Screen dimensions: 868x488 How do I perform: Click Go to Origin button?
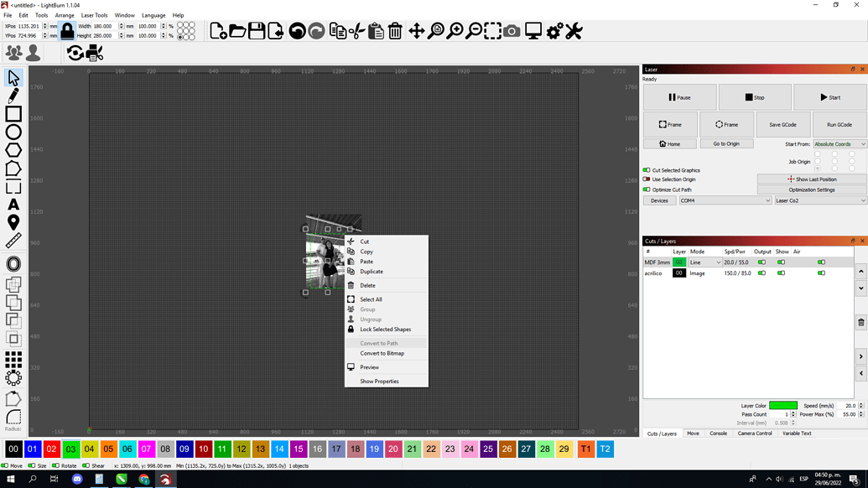coord(726,143)
